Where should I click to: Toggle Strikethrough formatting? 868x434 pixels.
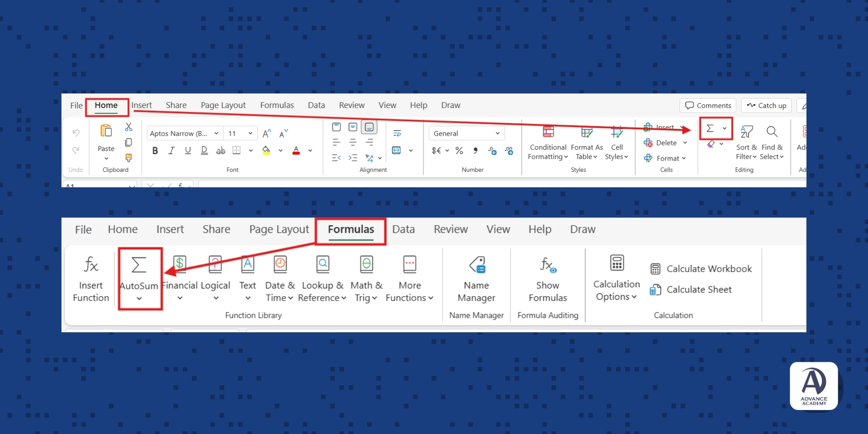221,151
